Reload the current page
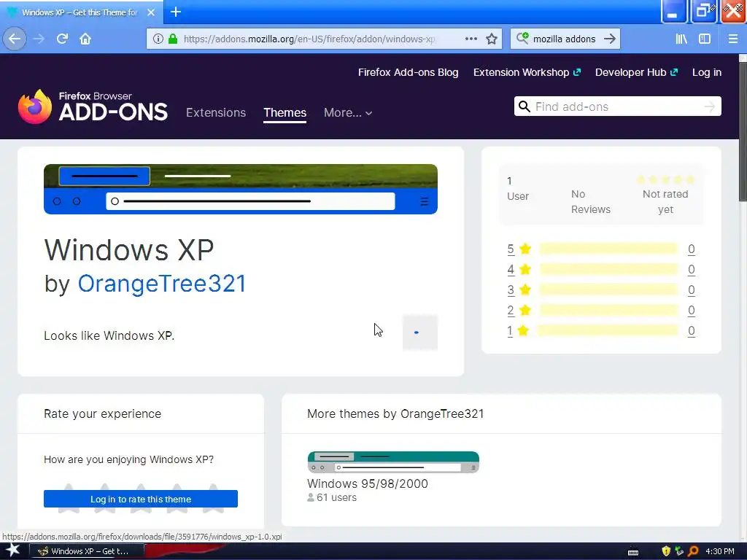Screen dimensions: 747x560 [x=62, y=39]
